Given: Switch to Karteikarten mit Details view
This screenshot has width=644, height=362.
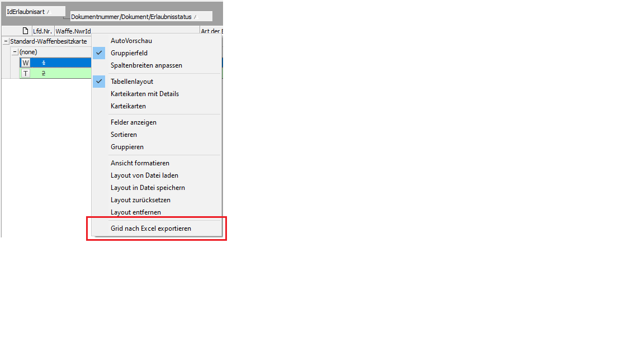Looking at the screenshot, I should click(x=144, y=94).
